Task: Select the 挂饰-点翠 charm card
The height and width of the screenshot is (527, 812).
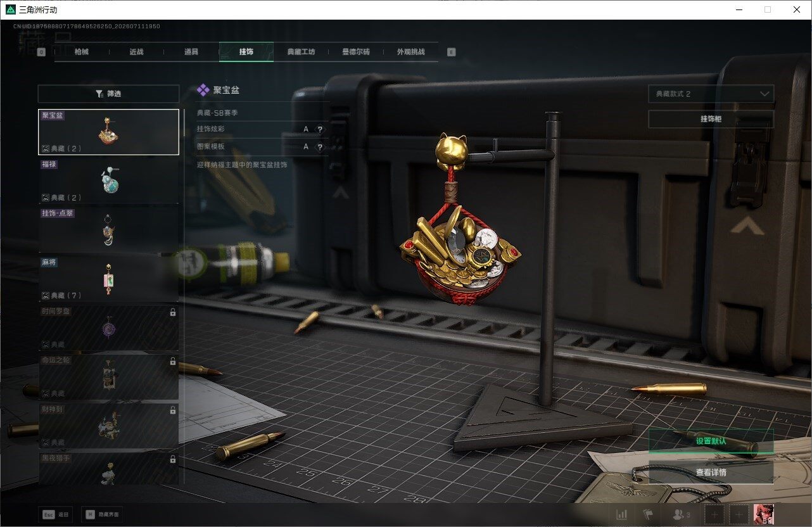Action: coord(108,230)
